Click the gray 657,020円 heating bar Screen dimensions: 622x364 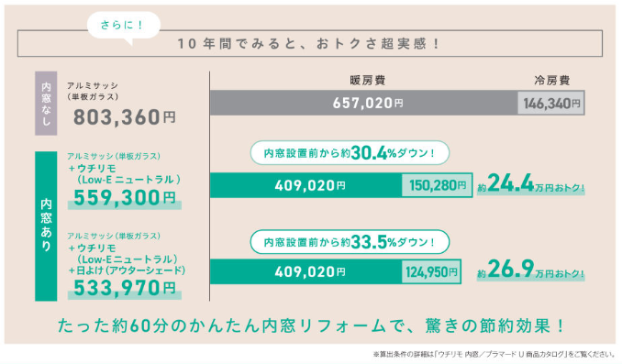coord(364,103)
